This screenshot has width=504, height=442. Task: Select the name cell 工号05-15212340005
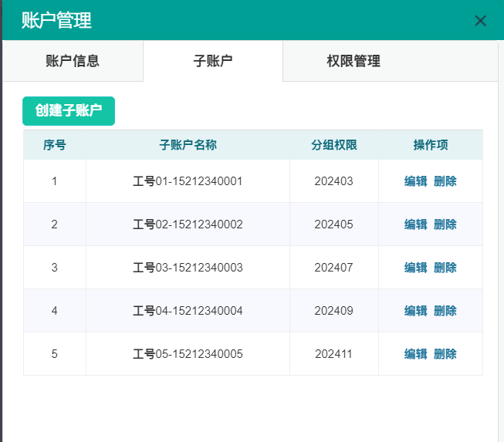click(x=188, y=354)
